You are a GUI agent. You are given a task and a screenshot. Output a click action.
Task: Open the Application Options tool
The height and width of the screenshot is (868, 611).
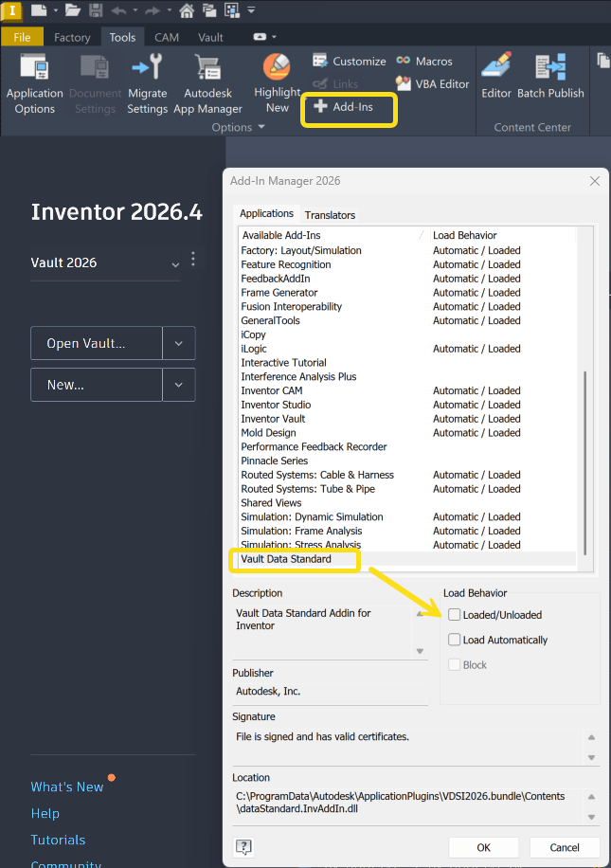[34, 84]
